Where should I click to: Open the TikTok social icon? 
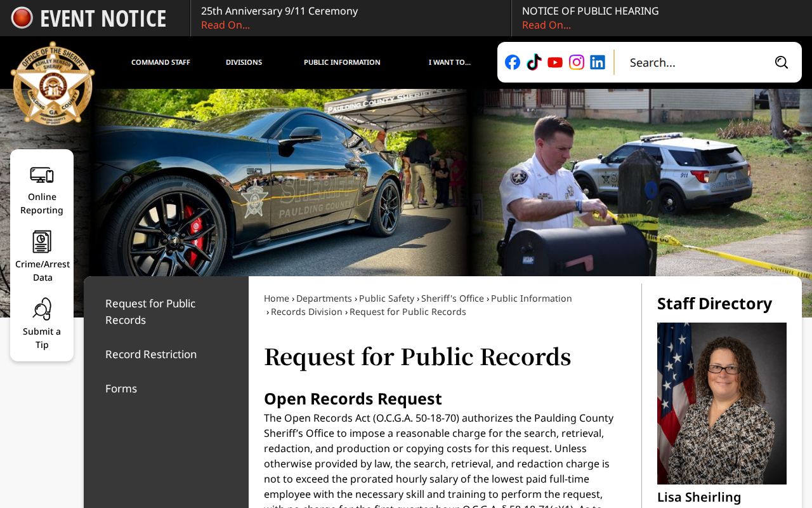534,62
